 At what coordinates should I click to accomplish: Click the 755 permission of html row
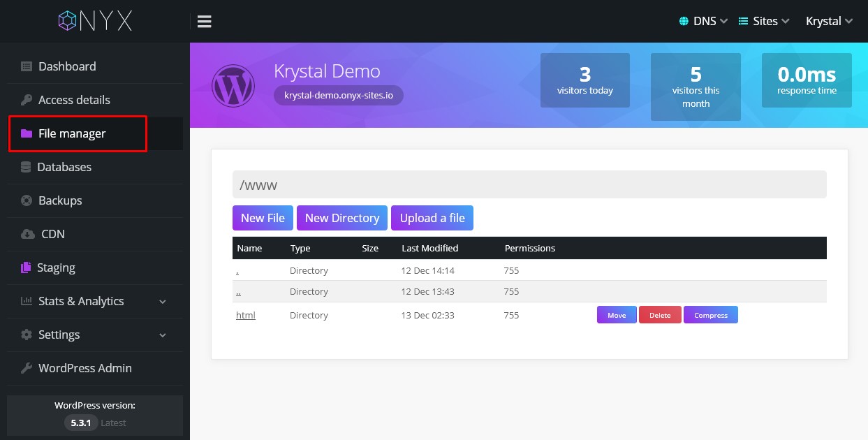click(x=511, y=315)
